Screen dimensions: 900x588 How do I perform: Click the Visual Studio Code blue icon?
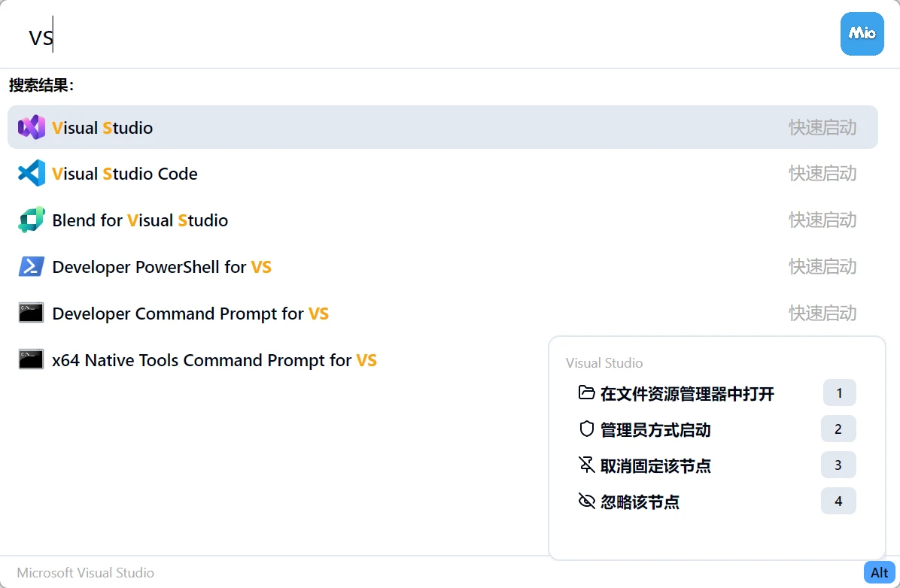coord(32,174)
